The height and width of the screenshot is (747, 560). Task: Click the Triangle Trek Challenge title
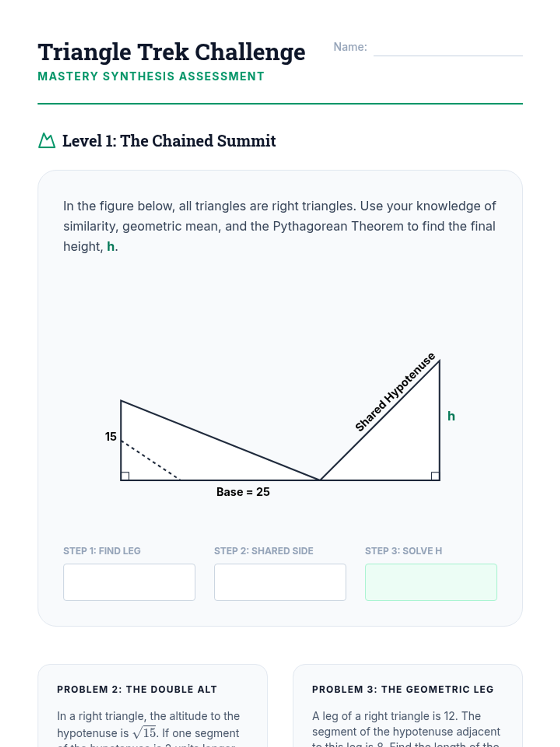coord(172,52)
